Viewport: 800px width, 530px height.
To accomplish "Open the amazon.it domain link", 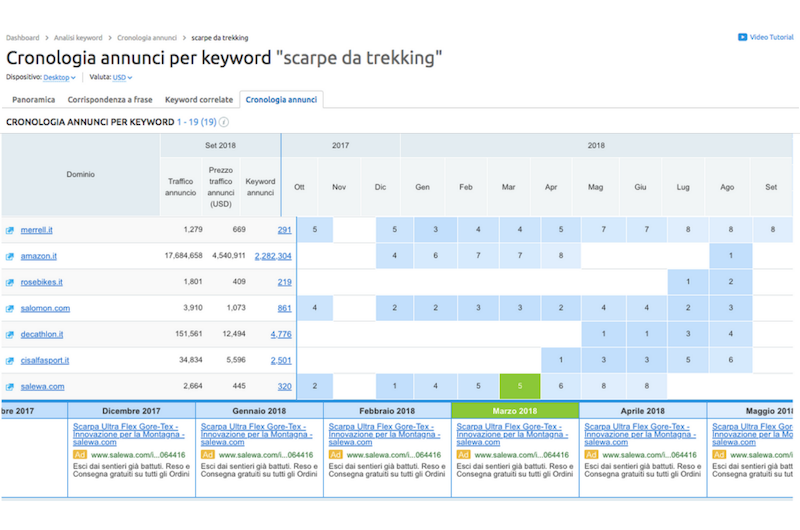I will click(x=38, y=256).
